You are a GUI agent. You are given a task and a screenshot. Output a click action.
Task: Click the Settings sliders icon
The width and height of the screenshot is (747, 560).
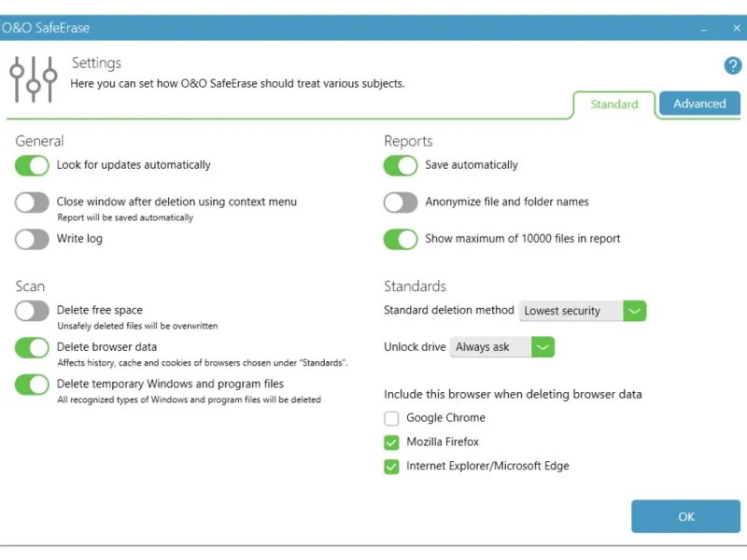pos(34,79)
